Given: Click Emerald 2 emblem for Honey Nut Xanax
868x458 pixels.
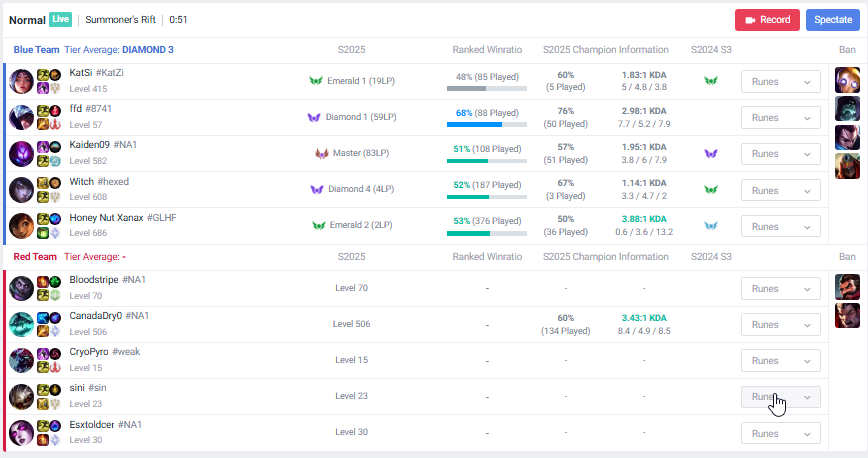Looking at the screenshot, I should 318,225.
